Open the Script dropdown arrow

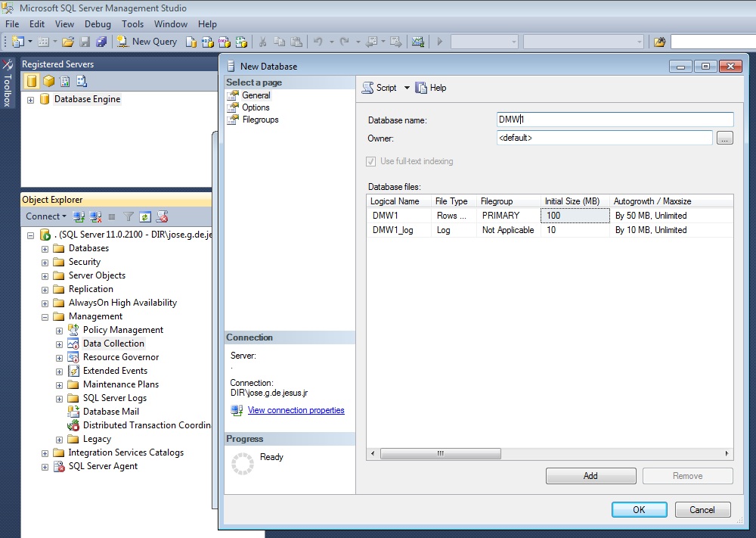(407, 88)
